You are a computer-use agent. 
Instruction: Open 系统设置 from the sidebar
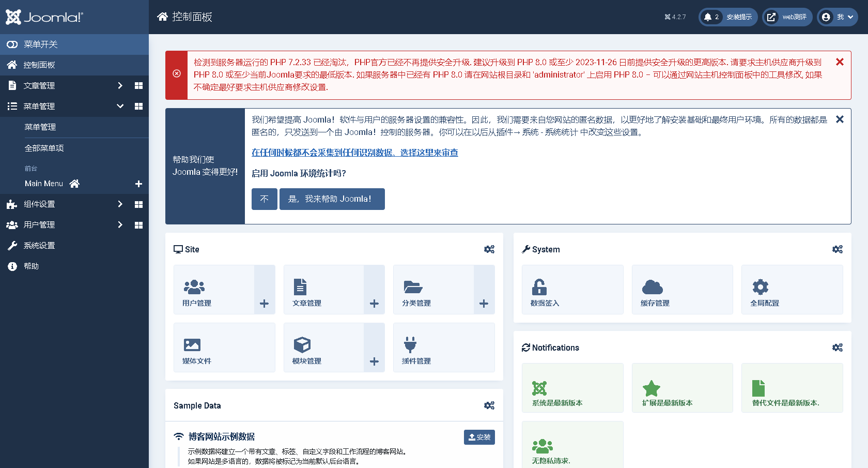pos(38,245)
